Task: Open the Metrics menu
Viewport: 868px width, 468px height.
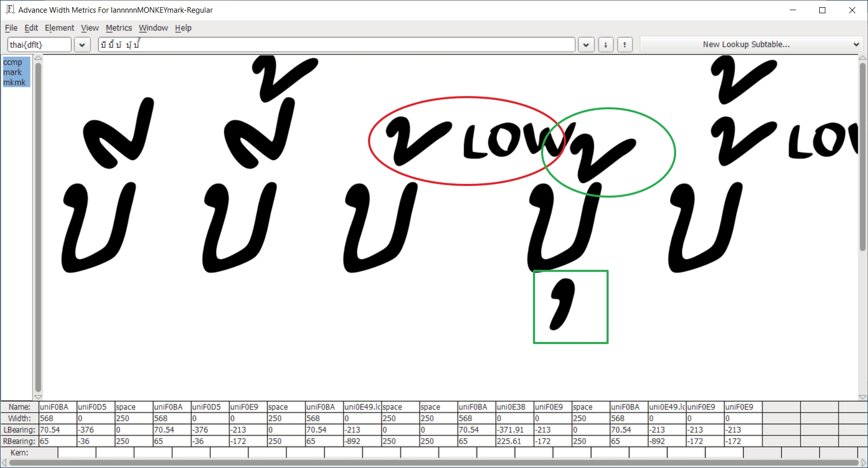Action: point(119,28)
